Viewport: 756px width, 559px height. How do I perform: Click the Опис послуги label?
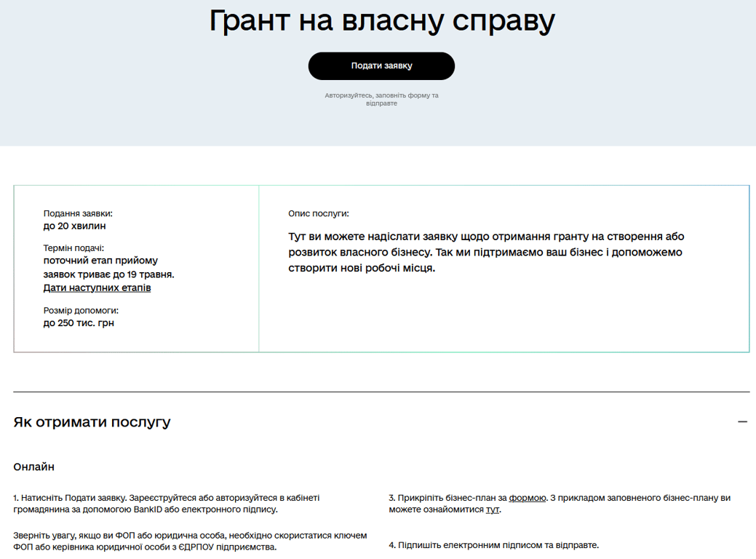click(x=318, y=213)
